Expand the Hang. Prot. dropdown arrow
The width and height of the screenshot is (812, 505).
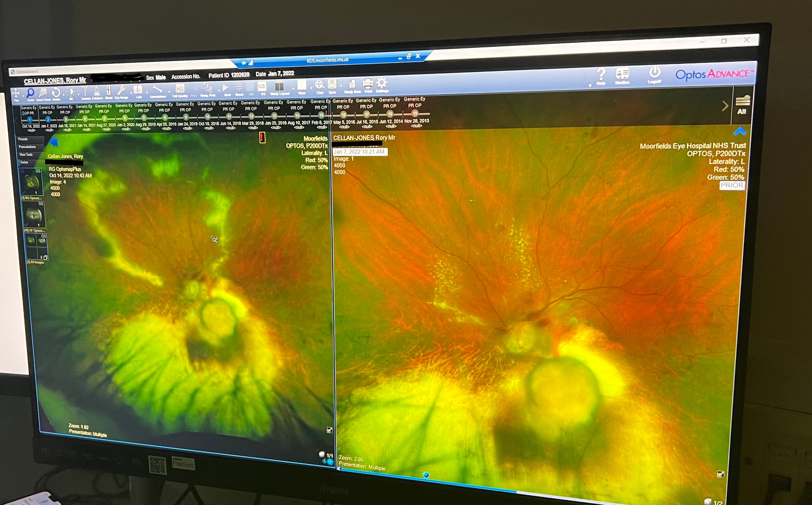(x=219, y=91)
